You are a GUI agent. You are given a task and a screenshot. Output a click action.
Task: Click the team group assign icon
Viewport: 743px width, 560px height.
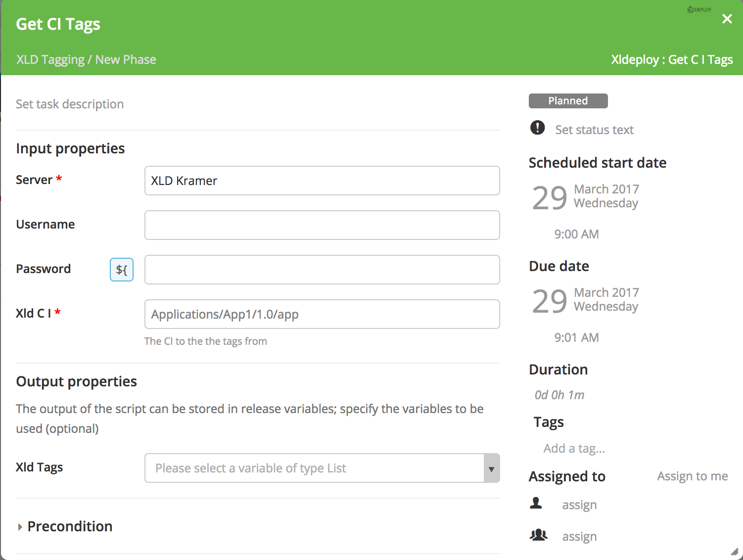click(539, 535)
